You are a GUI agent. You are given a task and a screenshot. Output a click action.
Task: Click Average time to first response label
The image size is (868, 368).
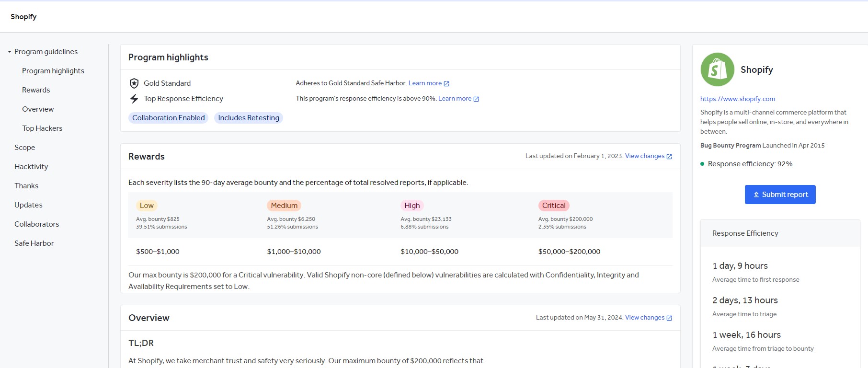coord(755,280)
